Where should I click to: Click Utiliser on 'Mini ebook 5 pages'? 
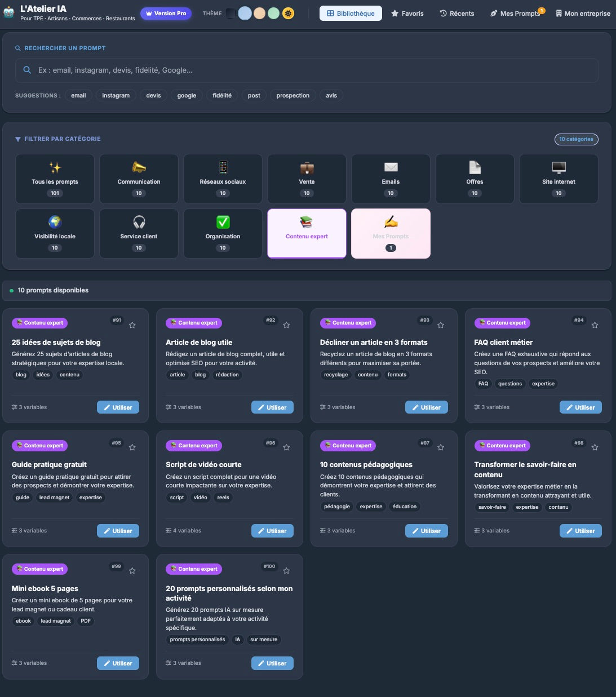coord(118,663)
